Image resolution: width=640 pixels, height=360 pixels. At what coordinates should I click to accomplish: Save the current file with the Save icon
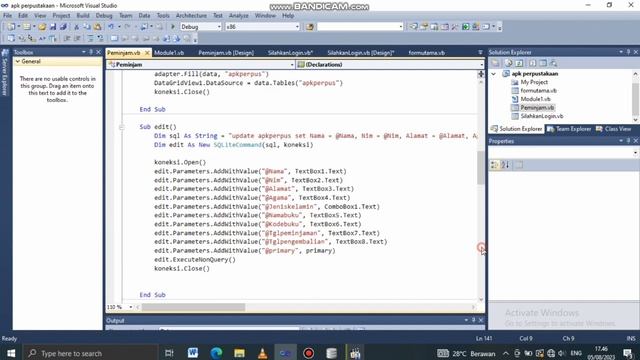[x=53, y=27]
